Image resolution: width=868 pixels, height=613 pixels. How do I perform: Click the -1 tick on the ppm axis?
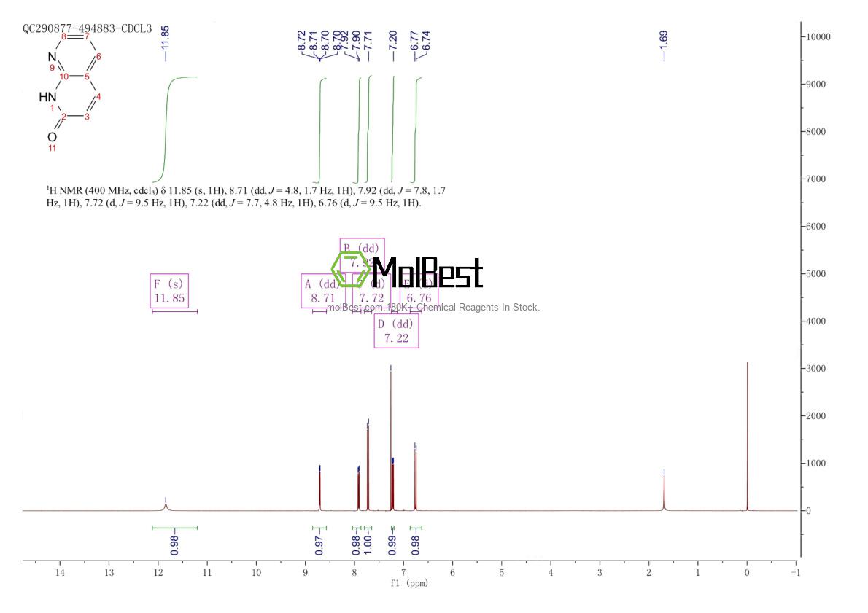796,573
